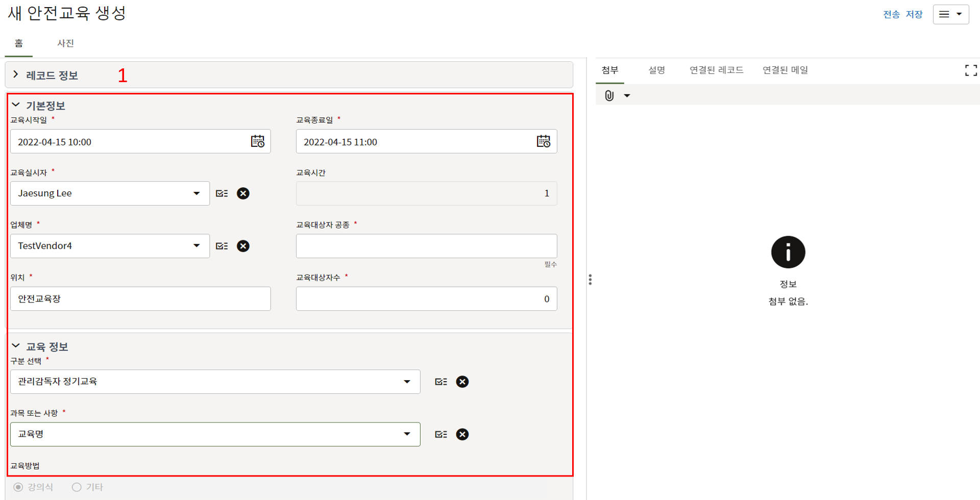The image size is (980, 500).
Task: Open the 업체명 dropdown list
Action: click(x=197, y=246)
